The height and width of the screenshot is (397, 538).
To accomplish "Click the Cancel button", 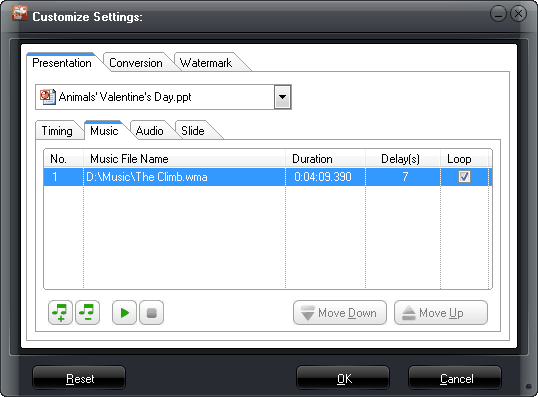I will click(x=455, y=378).
